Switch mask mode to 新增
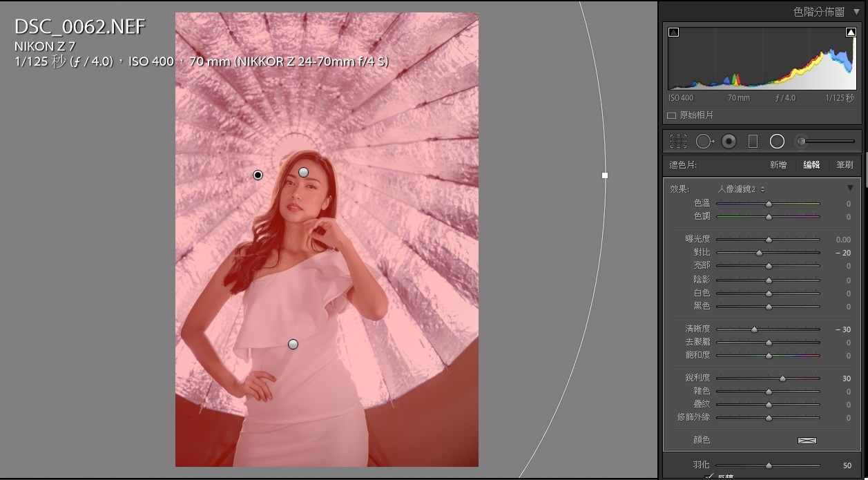Viewport: 868px width, 480px height. (x=778, y=165)
